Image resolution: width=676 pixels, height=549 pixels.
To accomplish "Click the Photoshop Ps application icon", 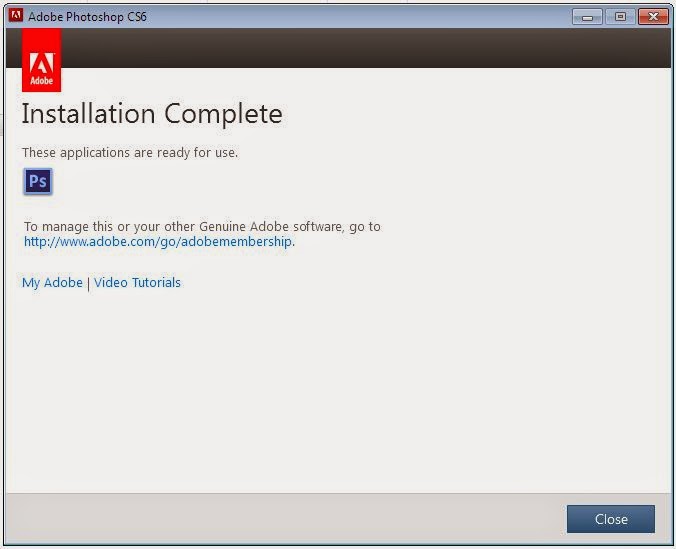I will point(38,181).
